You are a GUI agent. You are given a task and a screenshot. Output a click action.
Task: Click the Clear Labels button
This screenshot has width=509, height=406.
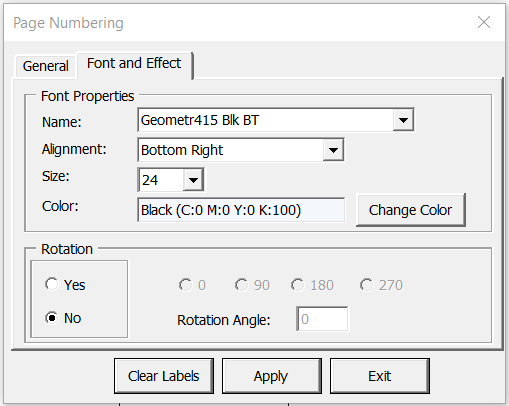click(164, 376)
